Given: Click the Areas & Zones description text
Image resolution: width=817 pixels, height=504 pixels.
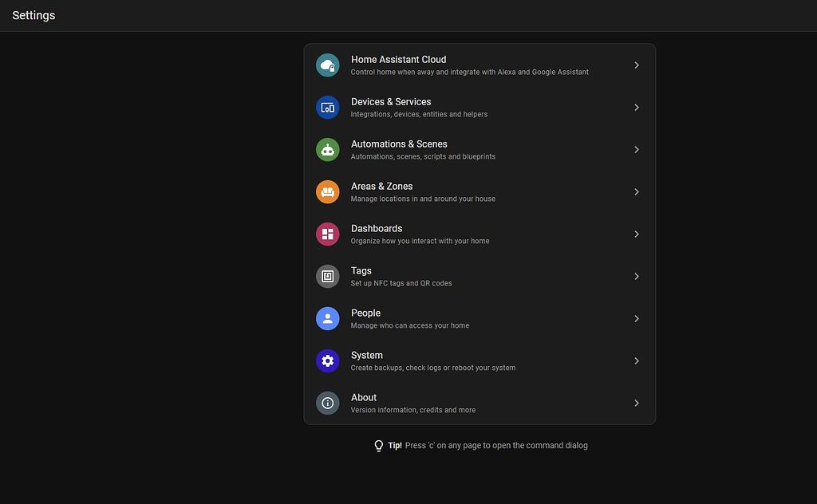Looking at the screenshot, I should [x=423, y=198].
